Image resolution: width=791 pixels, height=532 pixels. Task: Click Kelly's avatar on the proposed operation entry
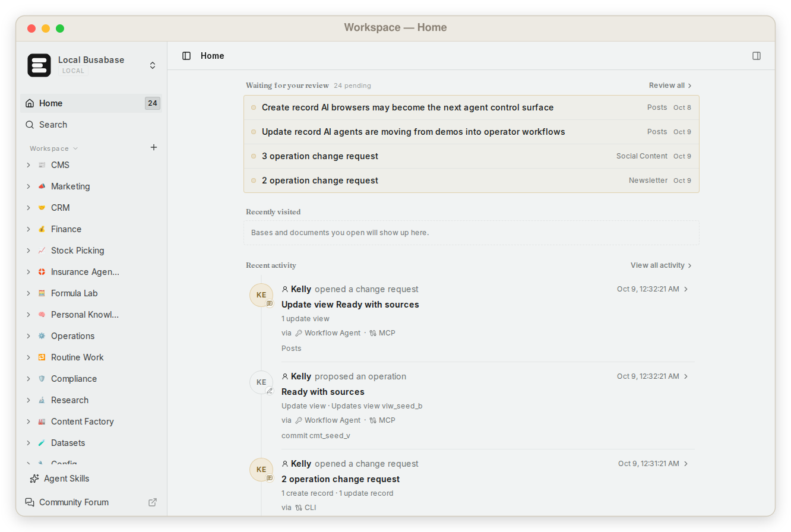[261, 382]
